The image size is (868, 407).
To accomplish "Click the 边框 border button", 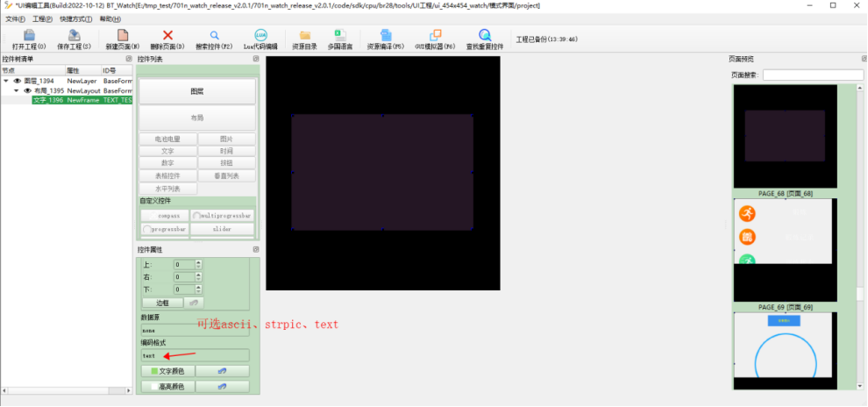I will click(x=163, y=303).
